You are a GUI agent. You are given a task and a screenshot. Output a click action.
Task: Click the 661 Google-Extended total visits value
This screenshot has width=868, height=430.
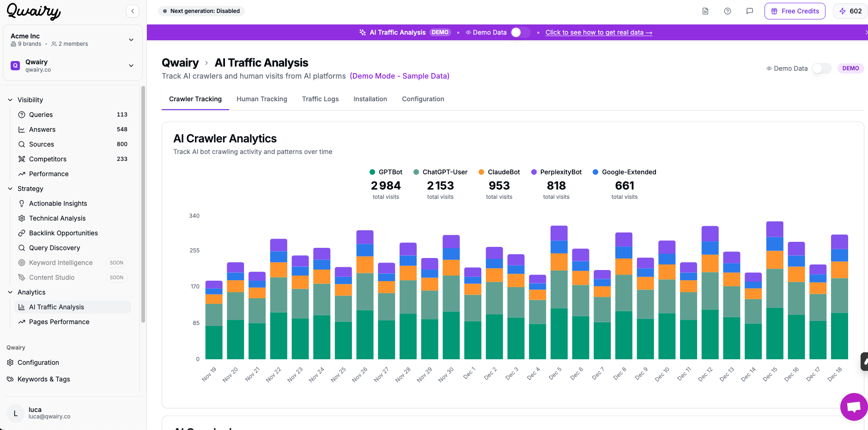pos(625,186)
